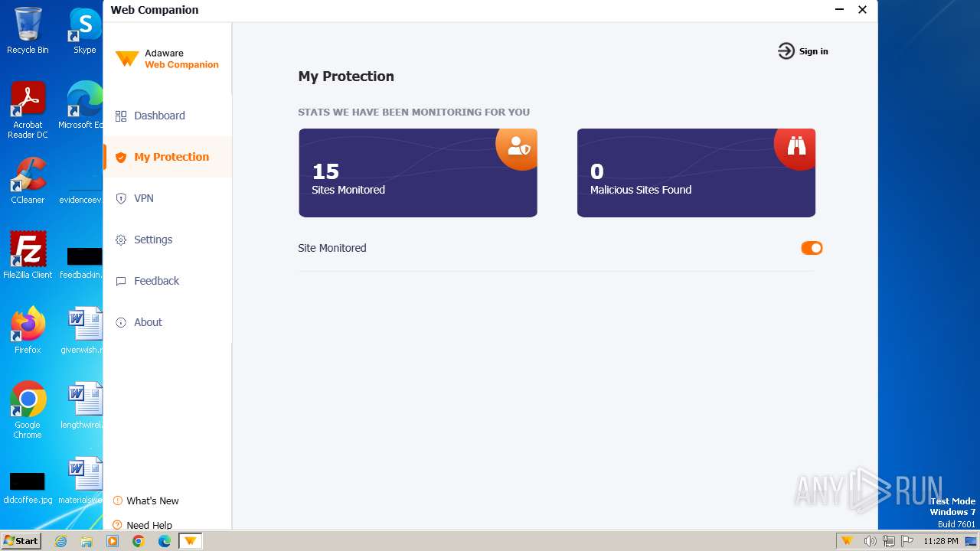Screen dimensions: 980x551
Task: Click the 15 Sites Monitored card
Action: [x=418, y=173]
